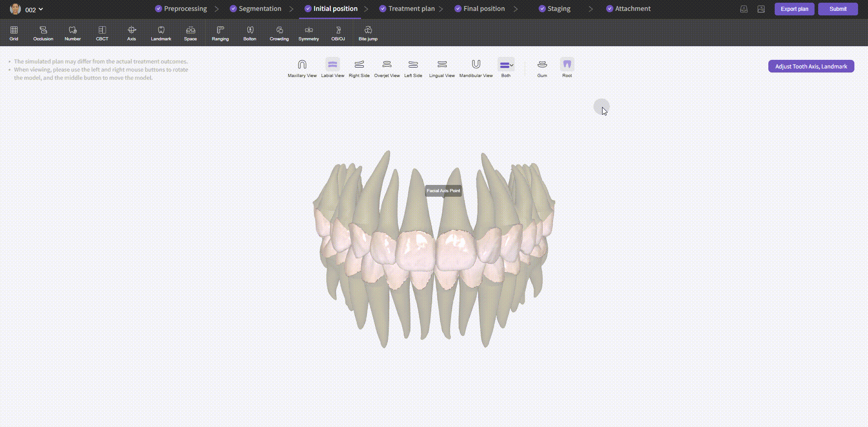Viewport: 868px width, 427px height.
Task: Toggle the Axis tool
Action: [x=131, y=34]
